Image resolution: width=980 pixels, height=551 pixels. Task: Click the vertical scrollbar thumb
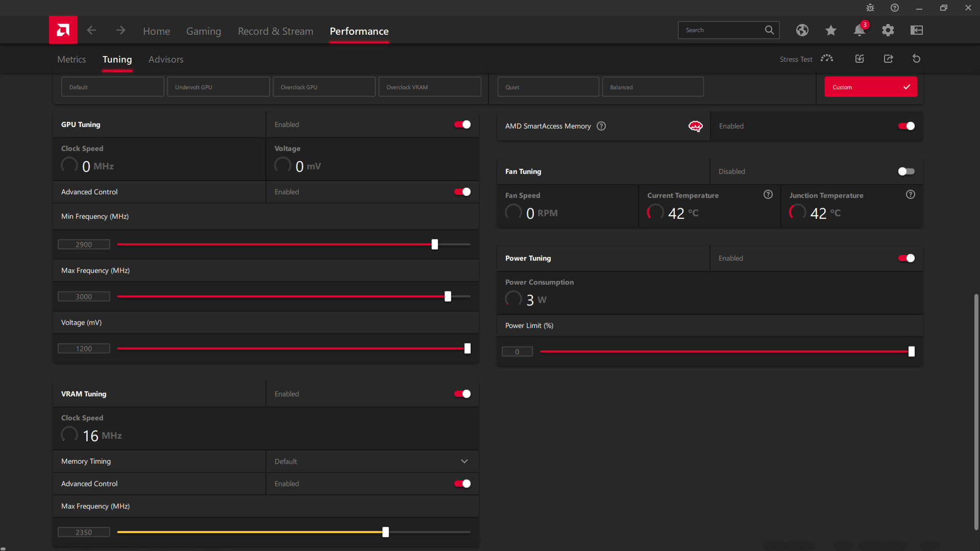click(976, 412)
